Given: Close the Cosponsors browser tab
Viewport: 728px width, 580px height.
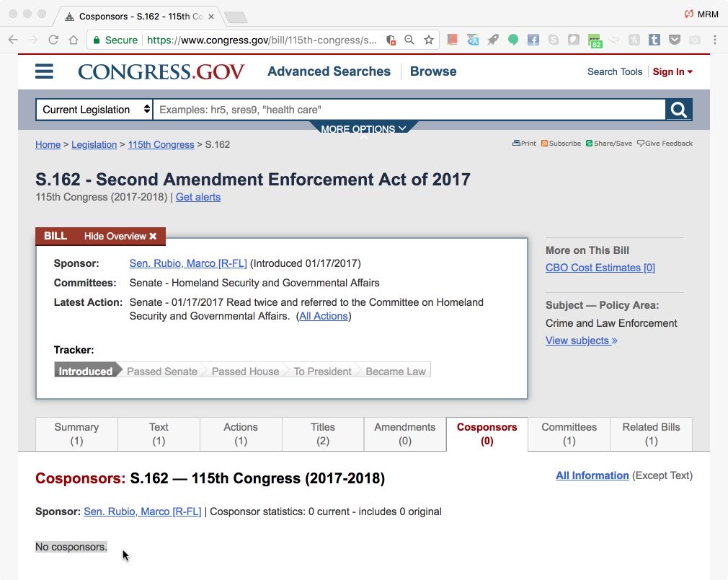Looking at the screenshot, I should click(210, 17).
